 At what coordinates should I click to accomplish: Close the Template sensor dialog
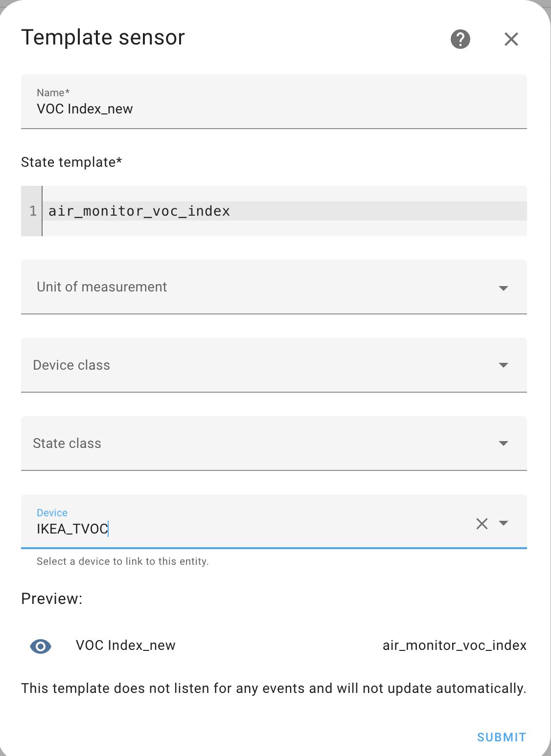pos(511,39)
